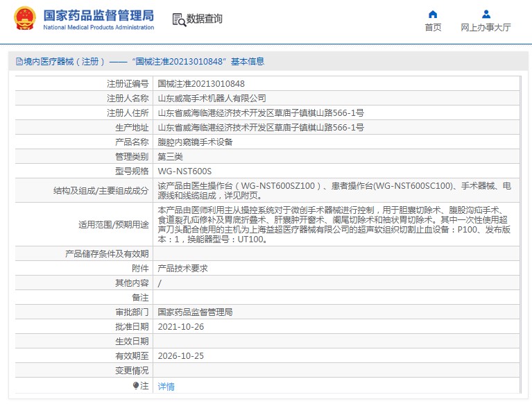Open 网上办事大厅 link
This screenshot has height=404, width=532.
pos(486,28)
